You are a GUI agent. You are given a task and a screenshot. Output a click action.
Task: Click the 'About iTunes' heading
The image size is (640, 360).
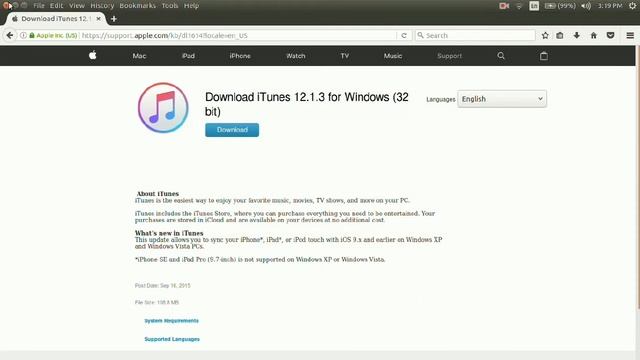158,194
